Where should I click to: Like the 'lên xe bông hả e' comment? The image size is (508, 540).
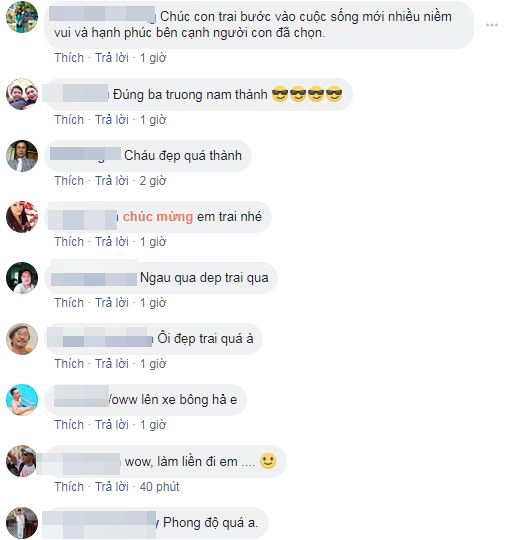69,425
